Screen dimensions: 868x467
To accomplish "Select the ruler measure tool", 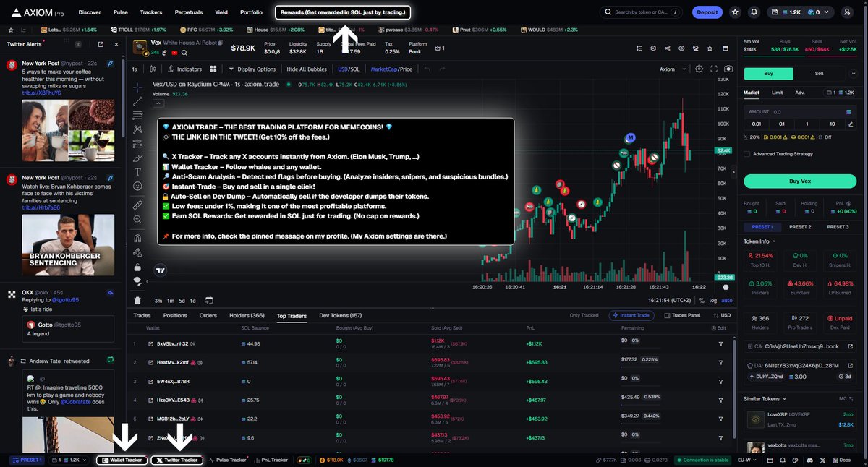I will [x=138, y=205].
